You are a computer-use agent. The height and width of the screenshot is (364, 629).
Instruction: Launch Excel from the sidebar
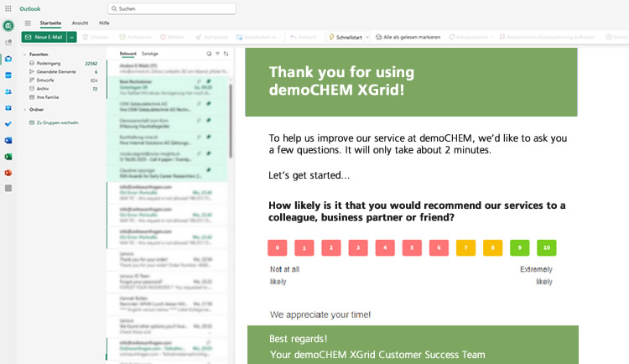pos(8,156)
